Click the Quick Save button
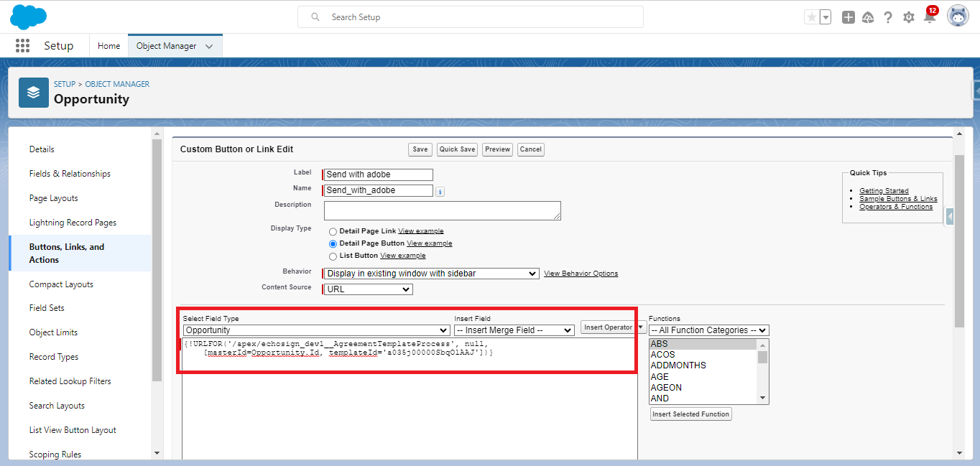This screenshot has height=466, width=980. click(458, 149)
